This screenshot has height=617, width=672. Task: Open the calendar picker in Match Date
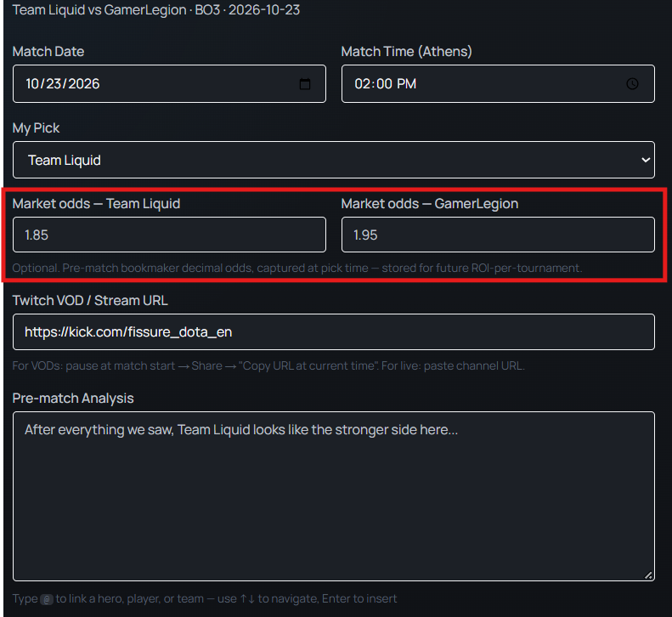point(305,83)
